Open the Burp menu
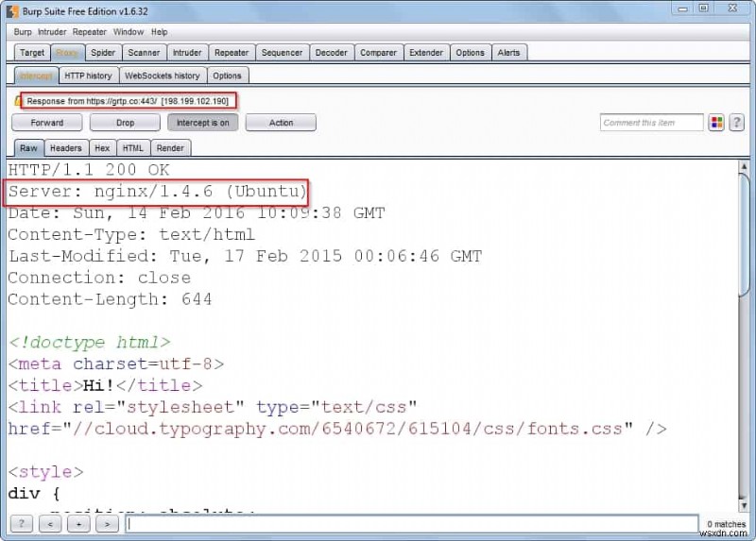 [x=23, y=32]
